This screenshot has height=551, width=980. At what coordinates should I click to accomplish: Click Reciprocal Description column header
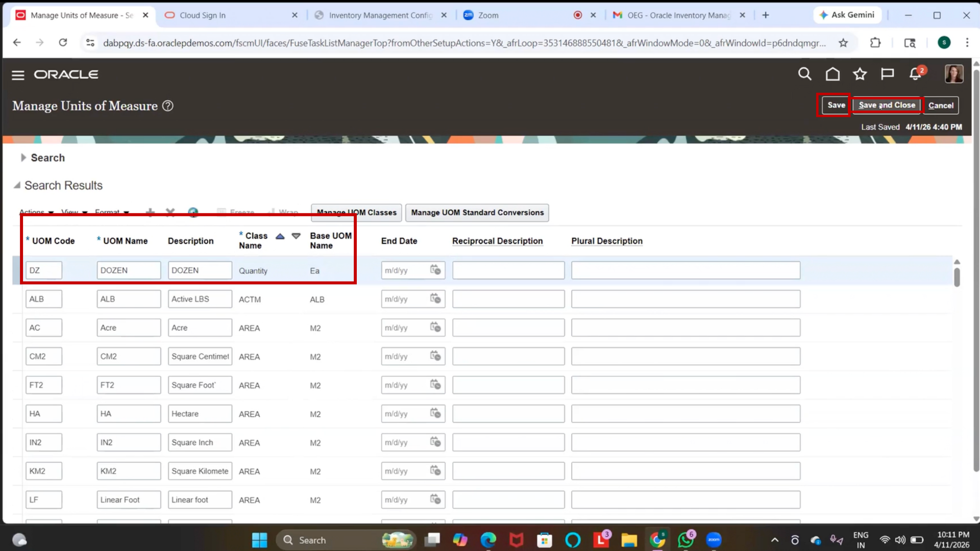point(497,241)
